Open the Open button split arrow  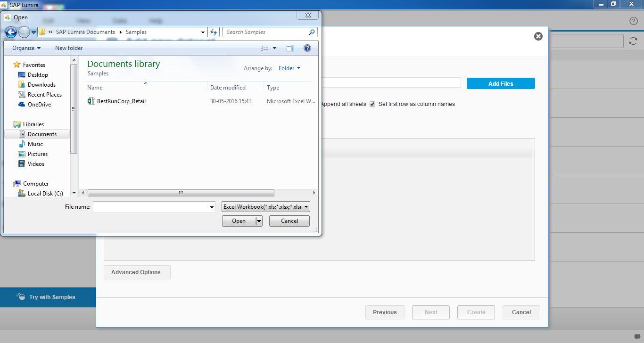coord(259,221)
